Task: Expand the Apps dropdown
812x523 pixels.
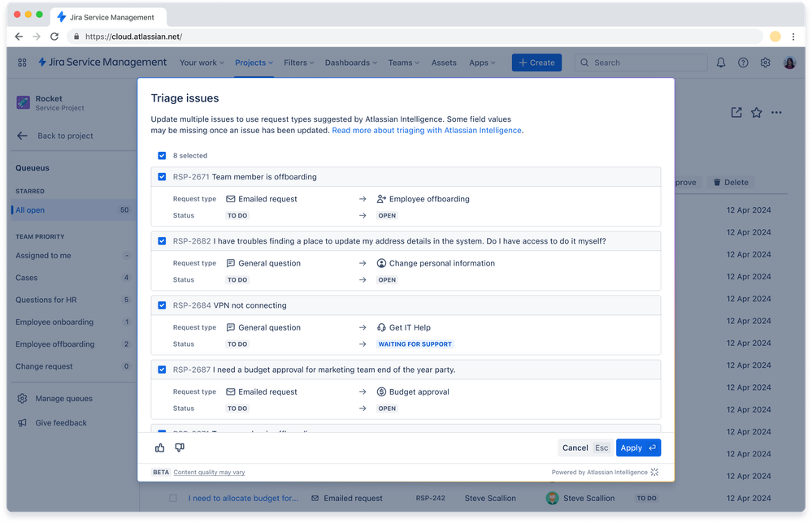Action: [x=482, y=63]
